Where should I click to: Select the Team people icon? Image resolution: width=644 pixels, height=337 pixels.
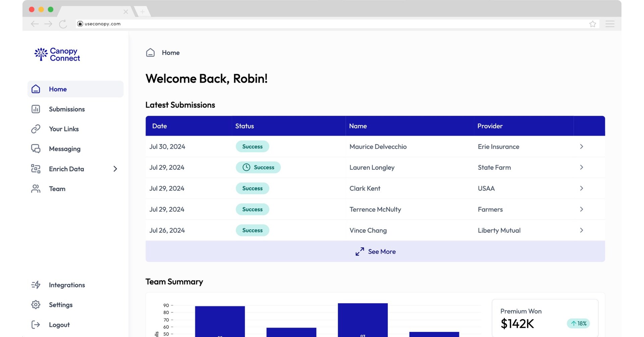[x=36, y=188]
